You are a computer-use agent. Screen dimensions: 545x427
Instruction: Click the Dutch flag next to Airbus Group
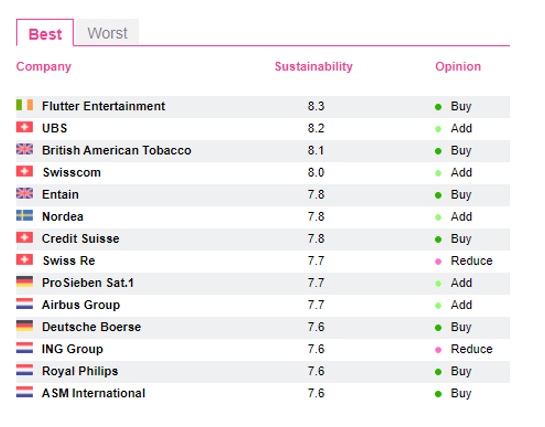(x=25, y=304)
